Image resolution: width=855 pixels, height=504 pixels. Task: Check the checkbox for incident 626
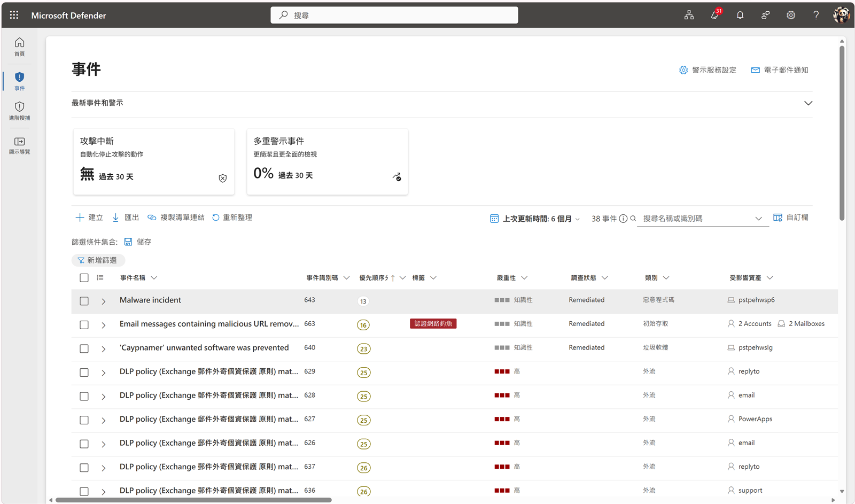click(84, 444)
